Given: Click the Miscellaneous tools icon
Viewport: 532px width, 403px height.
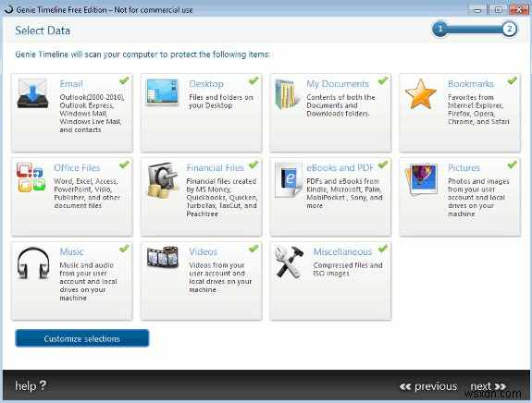Looking at the screenshot, I should tap(290, 262).
